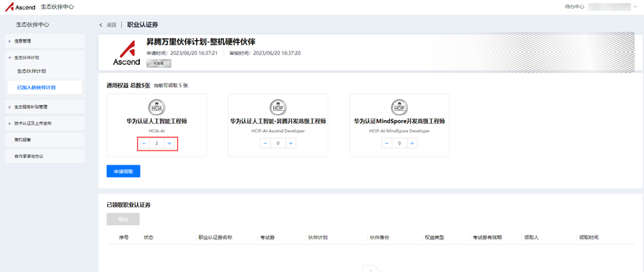Screen dimensions: 644x272
Task: Click the back arrow next to 返回
Action: (101, 25)
